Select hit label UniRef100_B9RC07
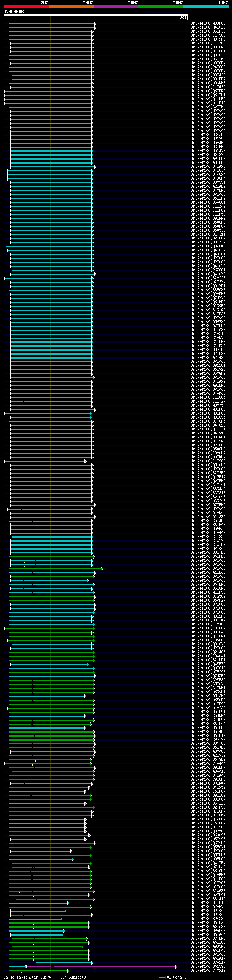The height and width of the screenshot is (980, 232). (208, 931)
